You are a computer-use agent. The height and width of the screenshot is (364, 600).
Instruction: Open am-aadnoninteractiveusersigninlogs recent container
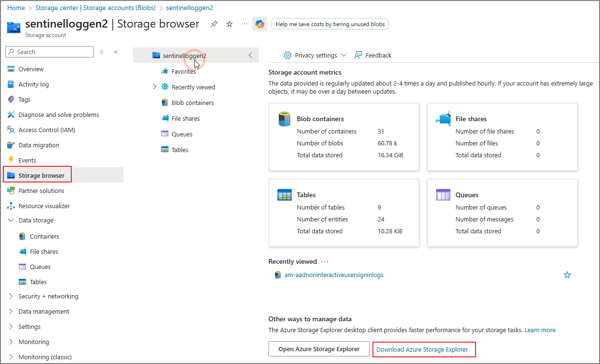pos(334,275)
